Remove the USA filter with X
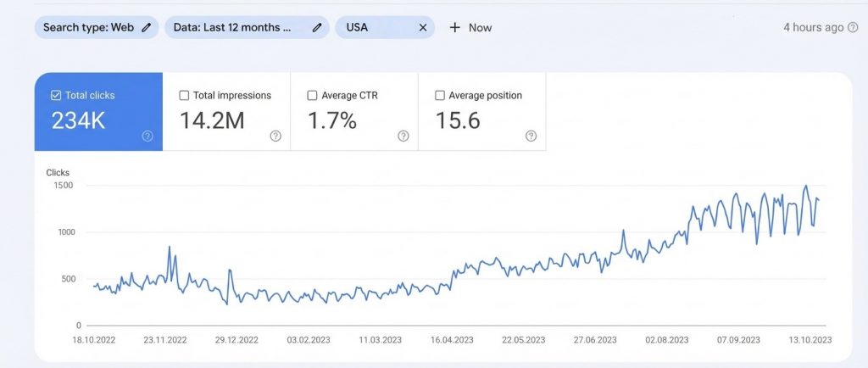The image size is (868, 368). (423, 27)
